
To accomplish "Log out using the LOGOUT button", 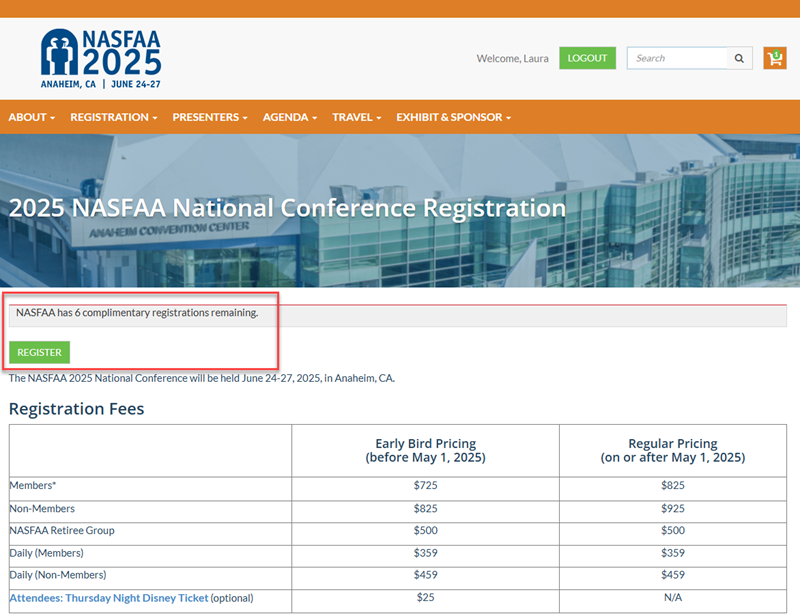I will 587,58.
